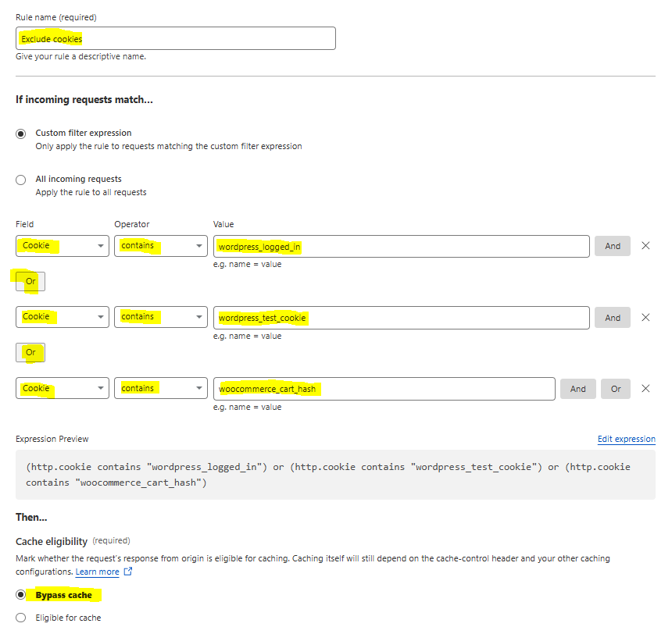
Task: Choose Eligible for cache option
Action: [x=20, y=618]
